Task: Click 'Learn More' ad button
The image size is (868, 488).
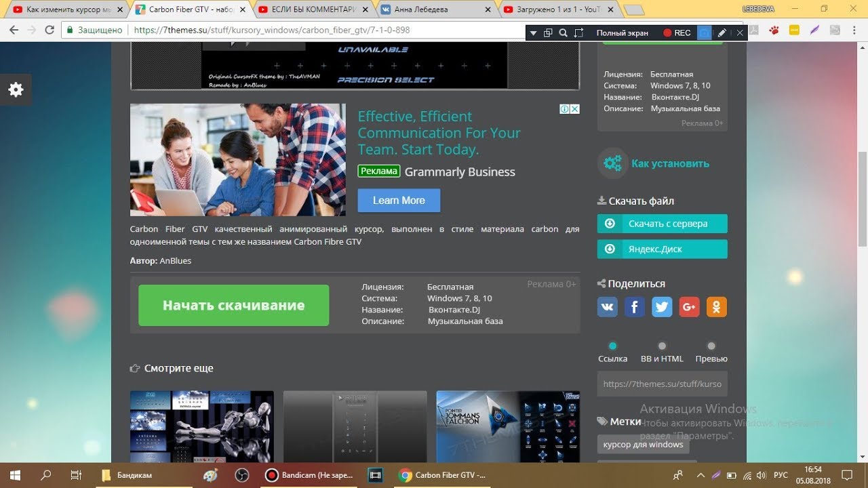Action: [399, 201]
